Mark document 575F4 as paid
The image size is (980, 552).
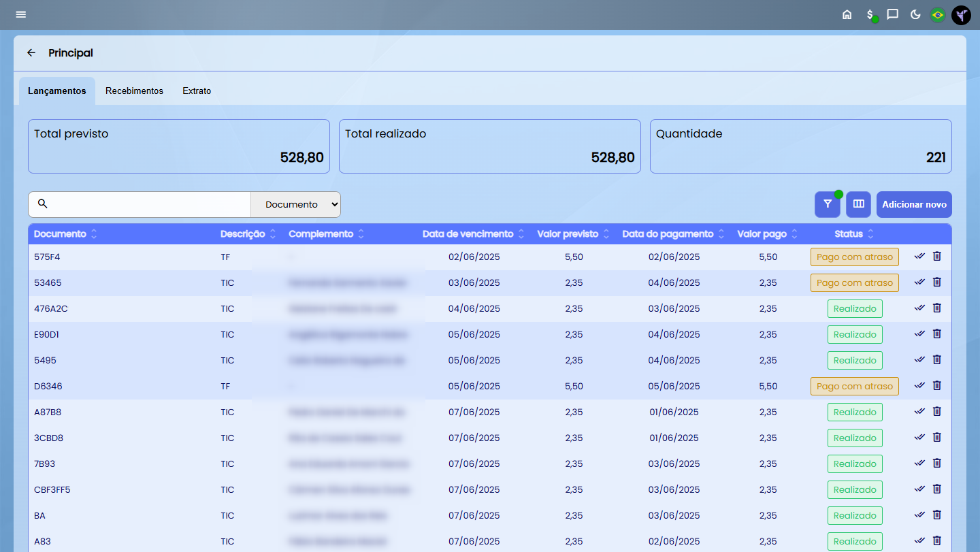click(920, 256)
